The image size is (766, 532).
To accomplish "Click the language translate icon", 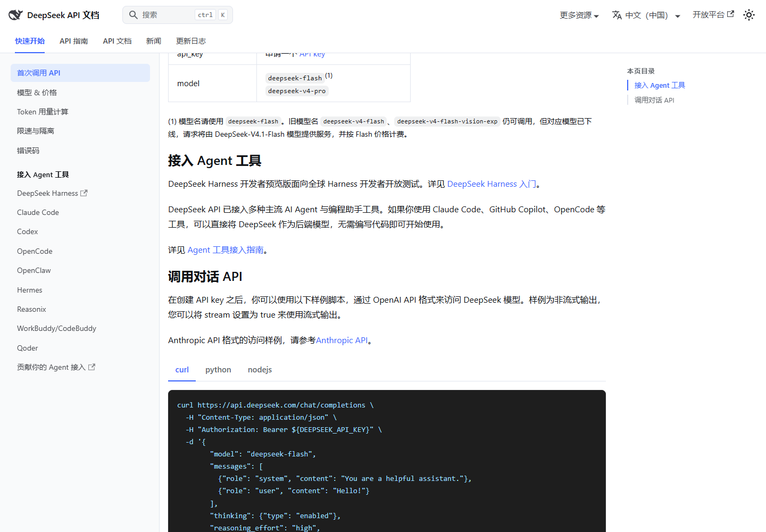I will [x=617, y=15].
